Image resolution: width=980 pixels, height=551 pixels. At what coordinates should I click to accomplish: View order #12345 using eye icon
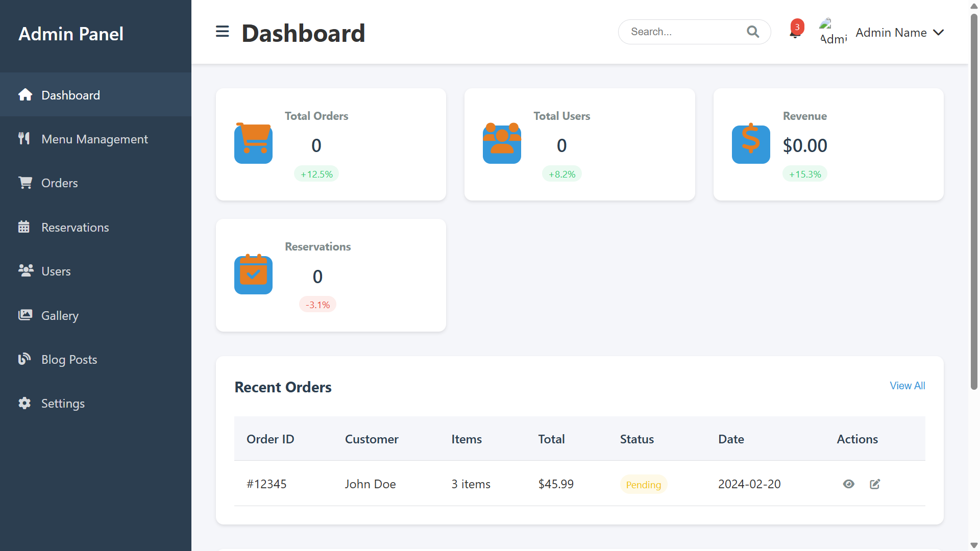(848, 484)
